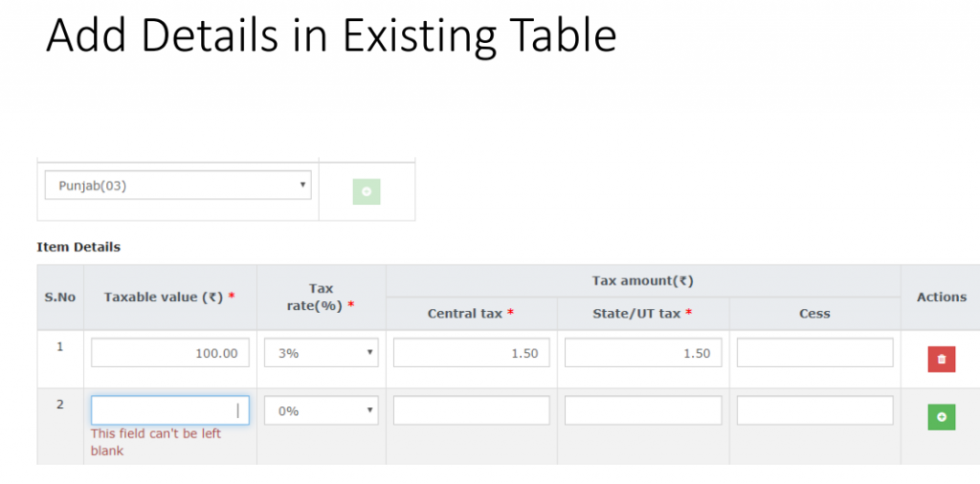Add new item row using green plus icon

[x=942, y=416]
